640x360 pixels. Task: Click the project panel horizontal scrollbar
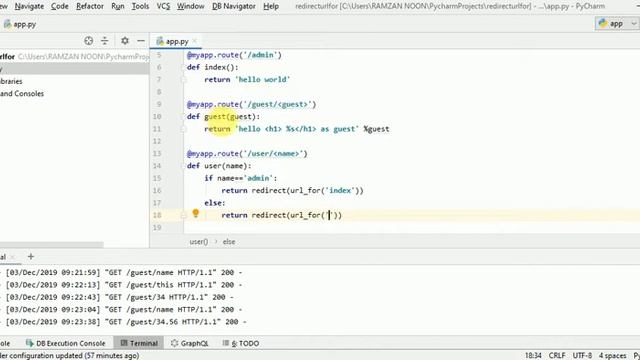pos(51,244)
